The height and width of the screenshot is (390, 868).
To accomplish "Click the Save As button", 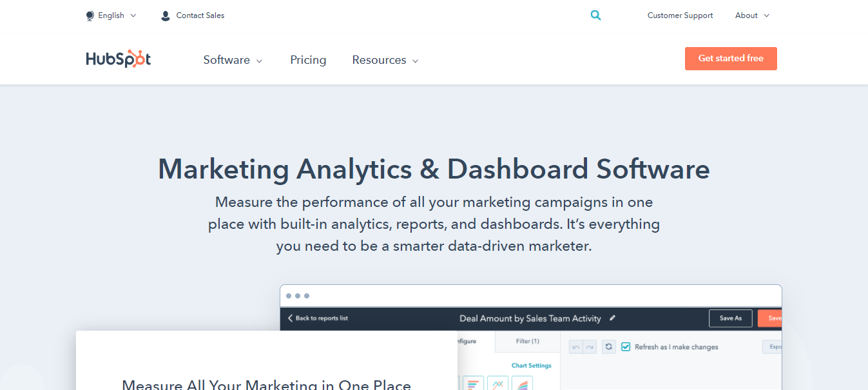I will click(731, 318).
